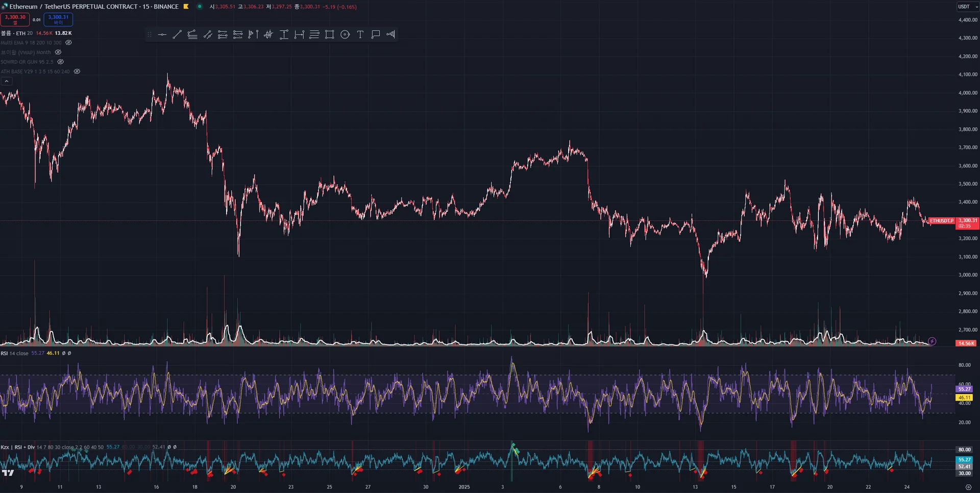Select the pitchfan multi-line drawing tool
Image resolution: width=980 pixels, height=493 pixels.
tap(192, 35)
